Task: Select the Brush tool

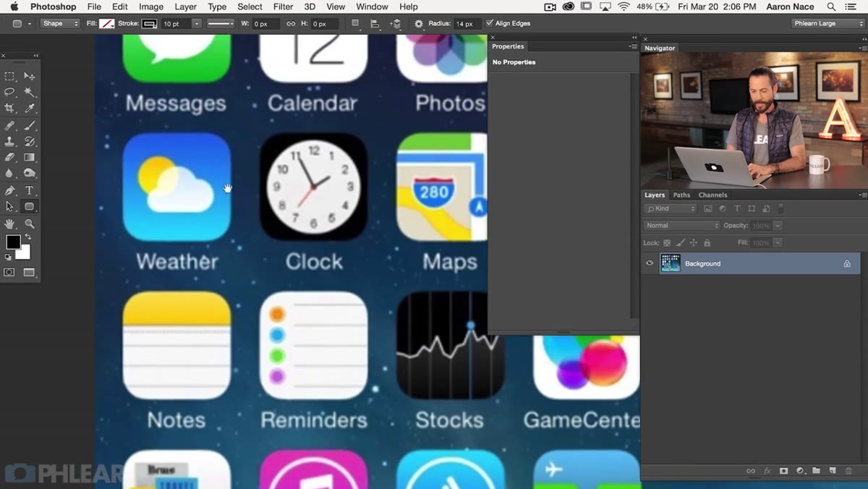Action: (x=30, y=125)
